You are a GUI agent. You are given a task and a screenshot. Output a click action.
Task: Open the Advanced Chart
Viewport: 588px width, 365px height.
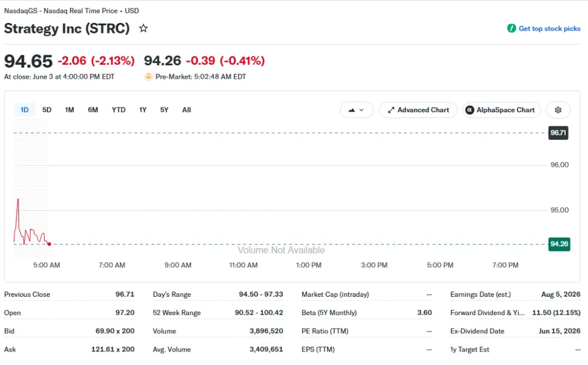(418, 110)
